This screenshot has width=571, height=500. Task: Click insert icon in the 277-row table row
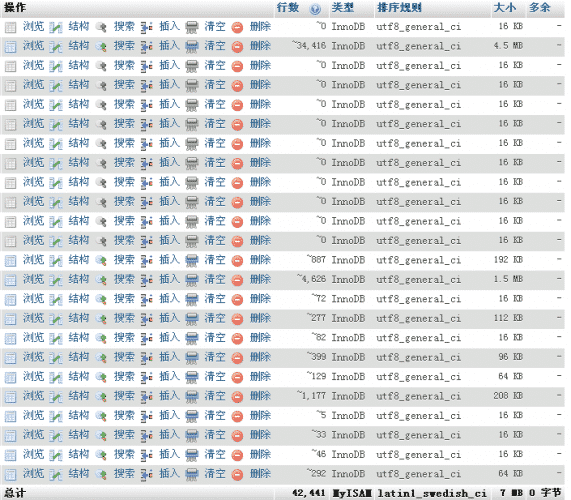click(x=147, y=319)
